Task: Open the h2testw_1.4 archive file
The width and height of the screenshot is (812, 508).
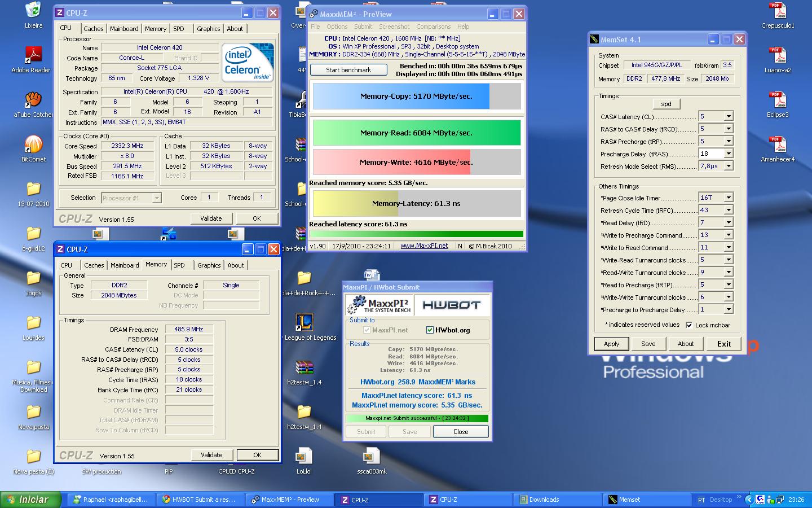Action: 304,372
